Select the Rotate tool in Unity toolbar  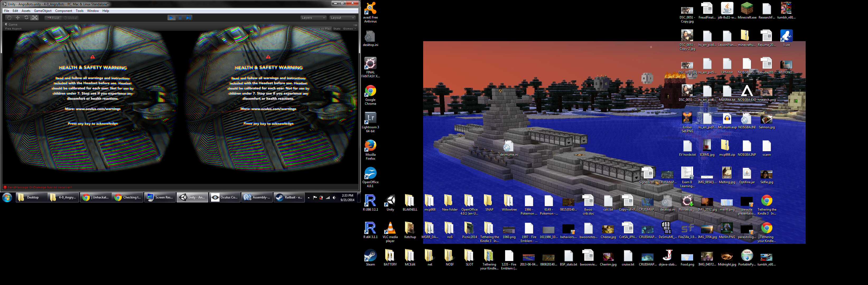click(26, 18)
